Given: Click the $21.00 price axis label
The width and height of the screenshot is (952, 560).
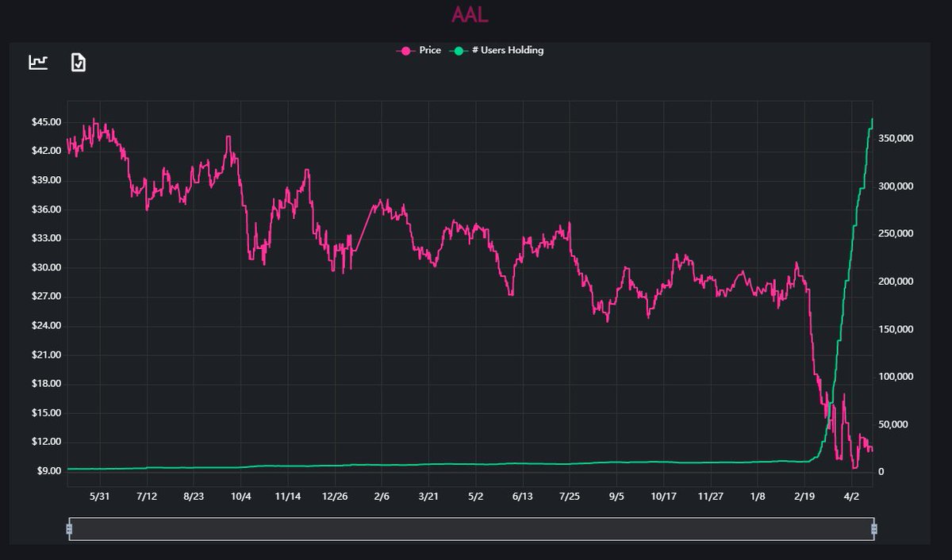Looking at the screenshot, I should (x=47, y=355).
